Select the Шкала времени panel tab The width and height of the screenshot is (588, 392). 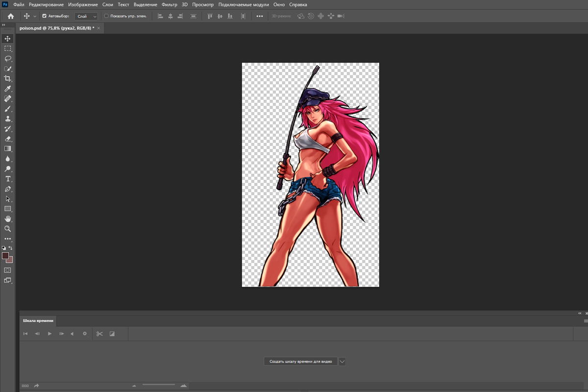(38, 321)
